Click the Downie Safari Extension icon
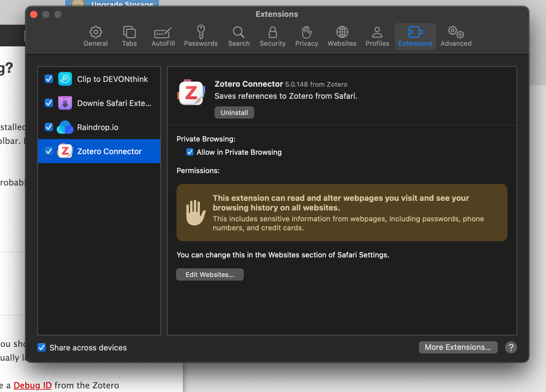The width and height of the screenshot is (546, 392). 65,103
